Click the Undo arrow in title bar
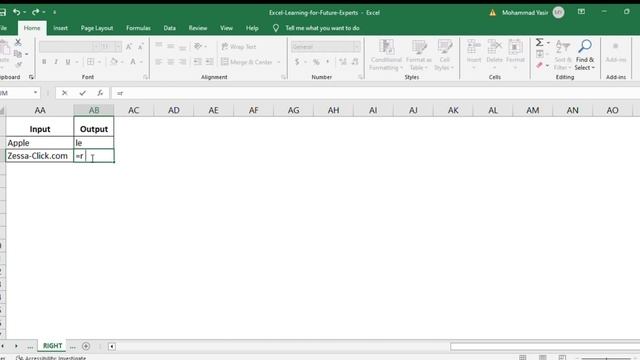 (16, 12)
